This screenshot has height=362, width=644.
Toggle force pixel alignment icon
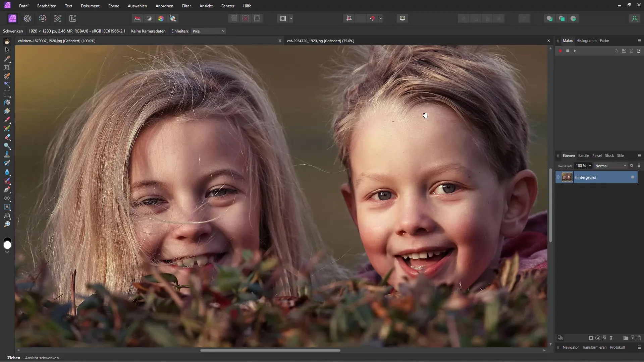click(349, 18)
